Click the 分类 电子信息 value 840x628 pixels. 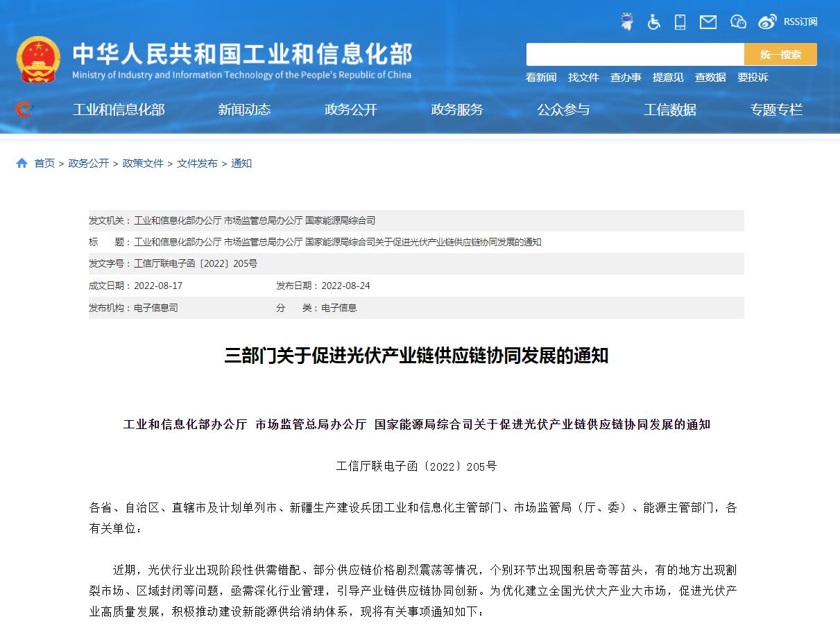pos(339,308)
